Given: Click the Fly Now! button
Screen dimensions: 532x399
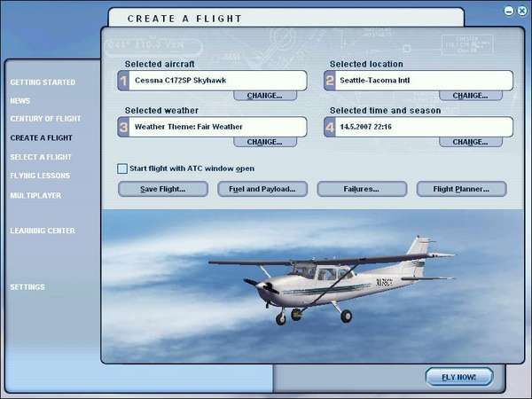Looking at the screenshot, I should coord(459,377).
